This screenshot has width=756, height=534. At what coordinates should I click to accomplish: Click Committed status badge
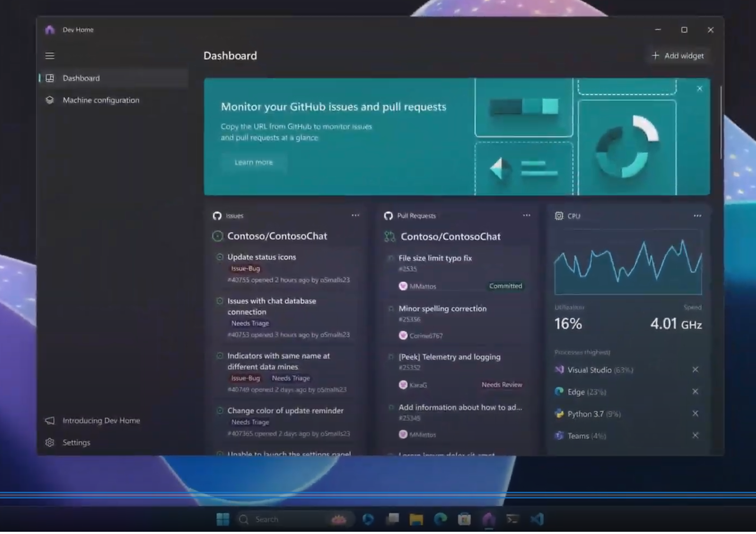pos(505,286)
